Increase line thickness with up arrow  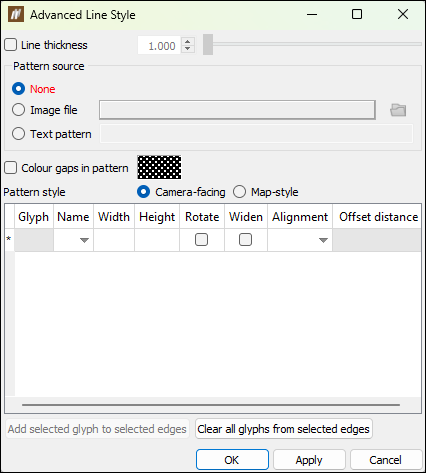(x=188, y=41)
